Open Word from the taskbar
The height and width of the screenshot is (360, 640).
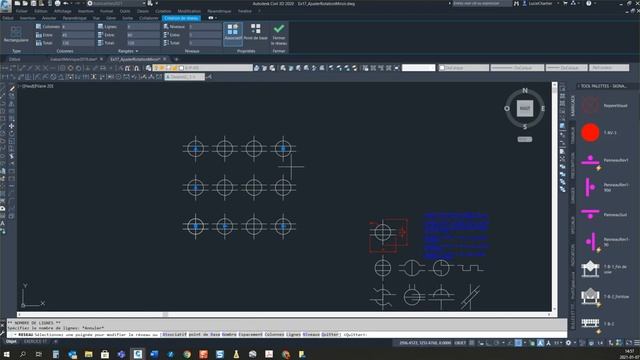coord(154,354)
